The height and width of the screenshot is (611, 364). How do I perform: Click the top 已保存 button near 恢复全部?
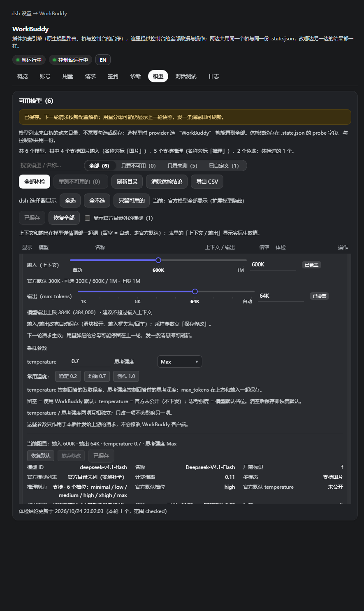click(x=32, y=218)
